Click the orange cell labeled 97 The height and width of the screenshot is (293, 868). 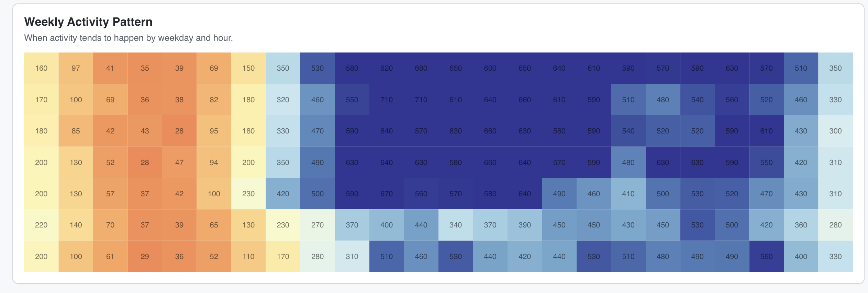click(76, 68)
